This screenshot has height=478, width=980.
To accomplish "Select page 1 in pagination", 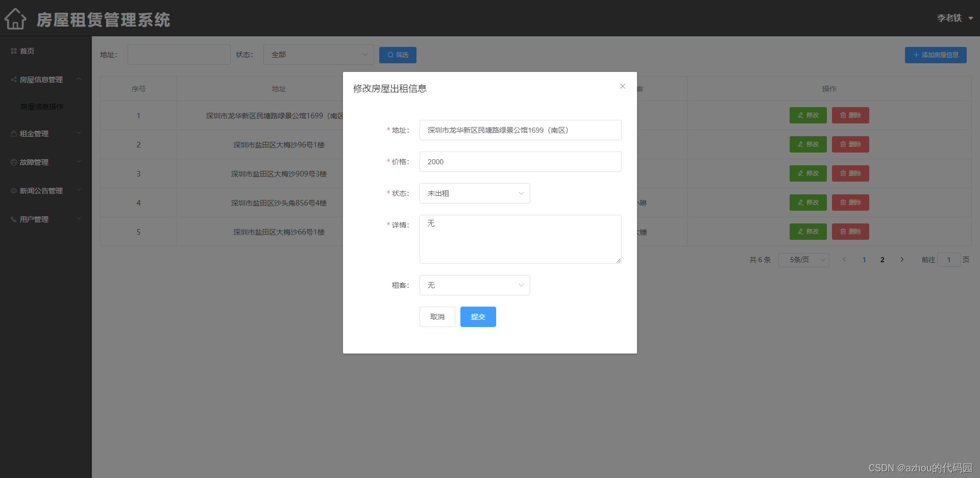I will 864,260.
